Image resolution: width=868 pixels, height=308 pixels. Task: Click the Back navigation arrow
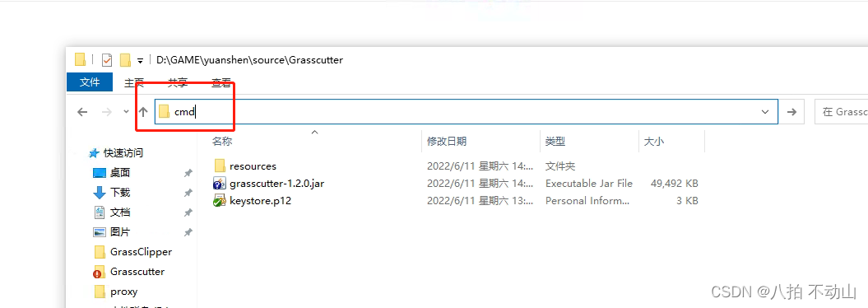pyautogui.click(x=82, y=112)
